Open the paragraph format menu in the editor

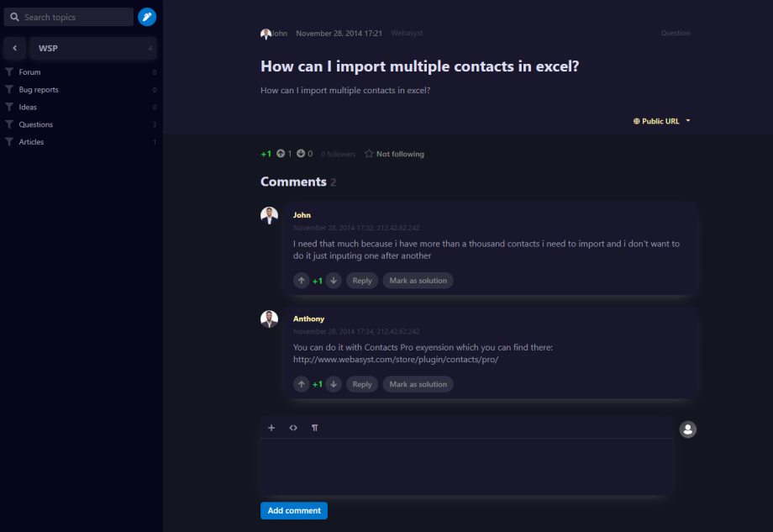pyautogui.click(x=315, y=428)
